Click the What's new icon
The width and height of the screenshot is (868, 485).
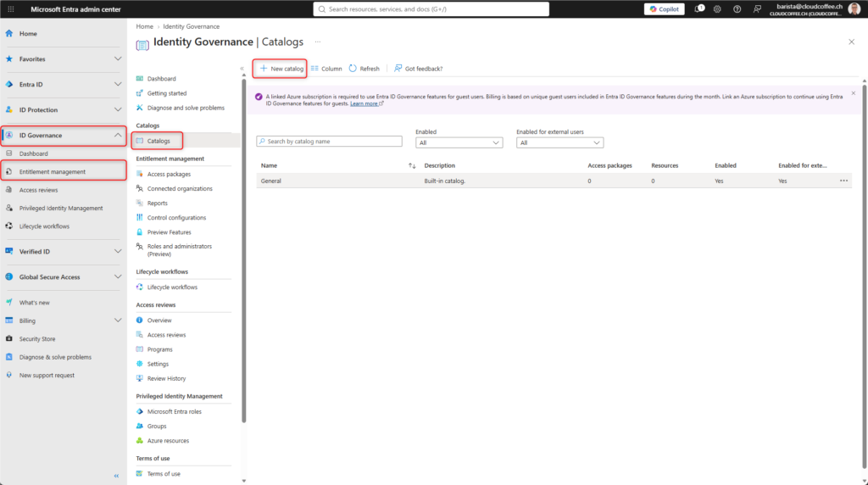click(x=8, y=303)
